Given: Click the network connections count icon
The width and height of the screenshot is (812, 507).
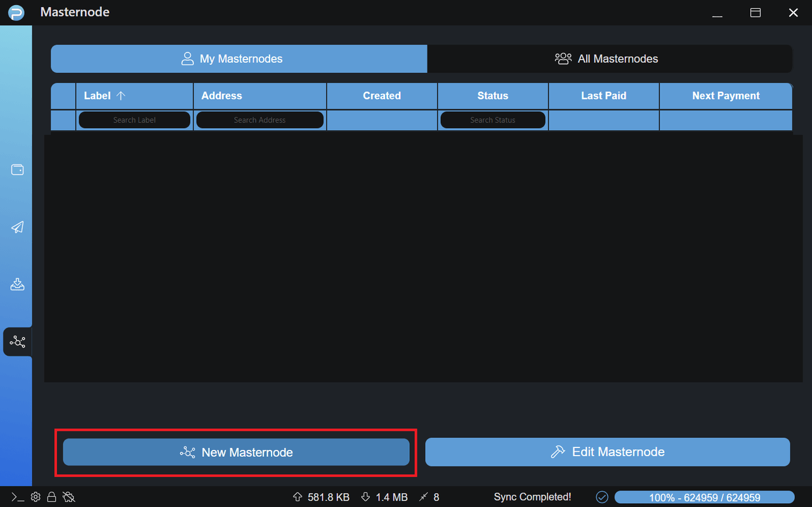Looking at the screenshot, I should [424, 497].
